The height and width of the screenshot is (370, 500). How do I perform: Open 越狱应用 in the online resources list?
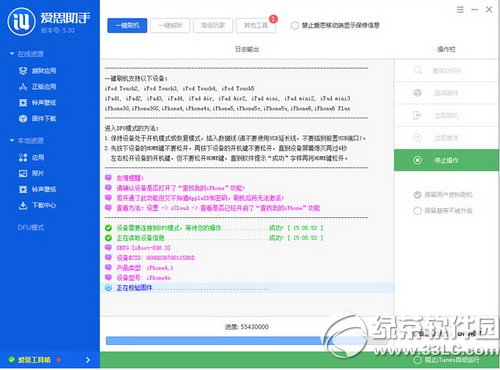click(37, 71)
